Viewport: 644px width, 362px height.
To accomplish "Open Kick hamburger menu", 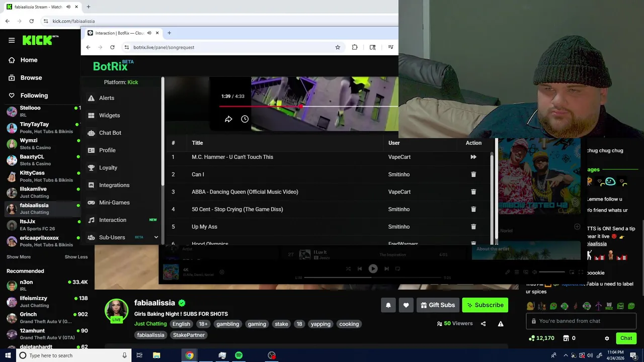I will (x=12, y=40).
